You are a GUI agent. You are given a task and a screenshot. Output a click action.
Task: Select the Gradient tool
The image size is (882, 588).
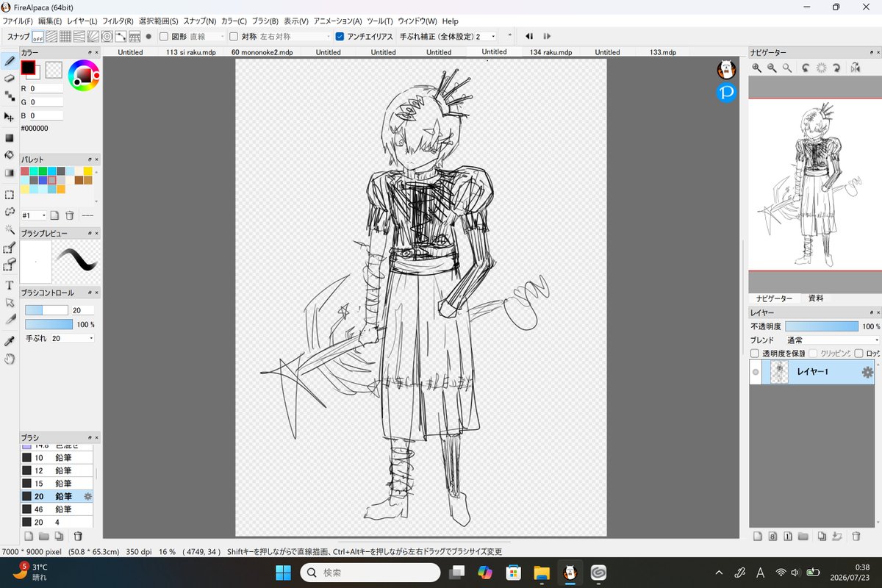[10, 173]
